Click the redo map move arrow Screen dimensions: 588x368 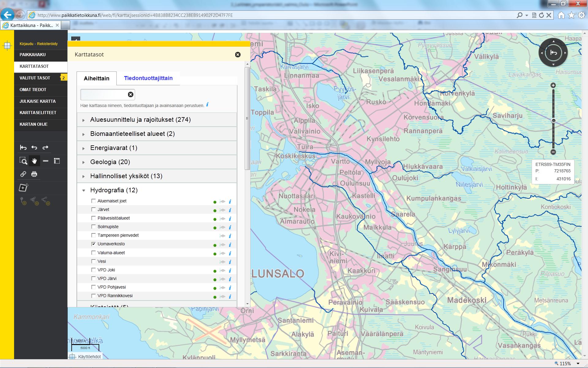(x=45, y=148)
